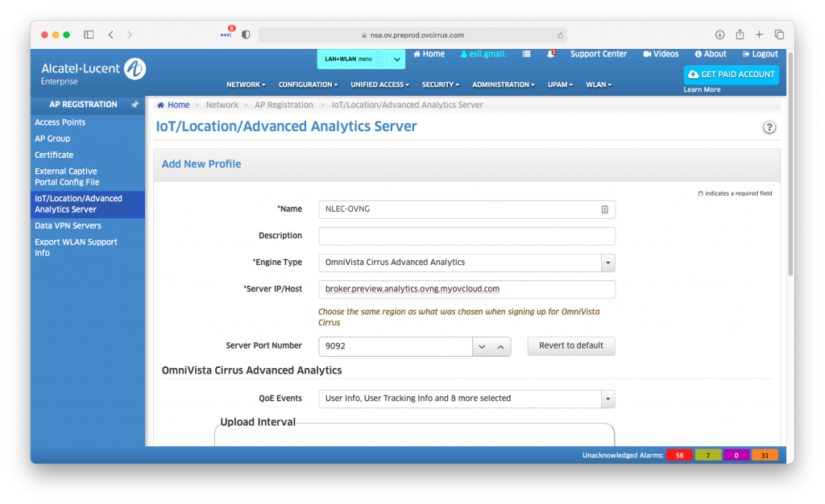
Task: Click the GET PAID ACCOUNT button
Action: pos(731,74)
